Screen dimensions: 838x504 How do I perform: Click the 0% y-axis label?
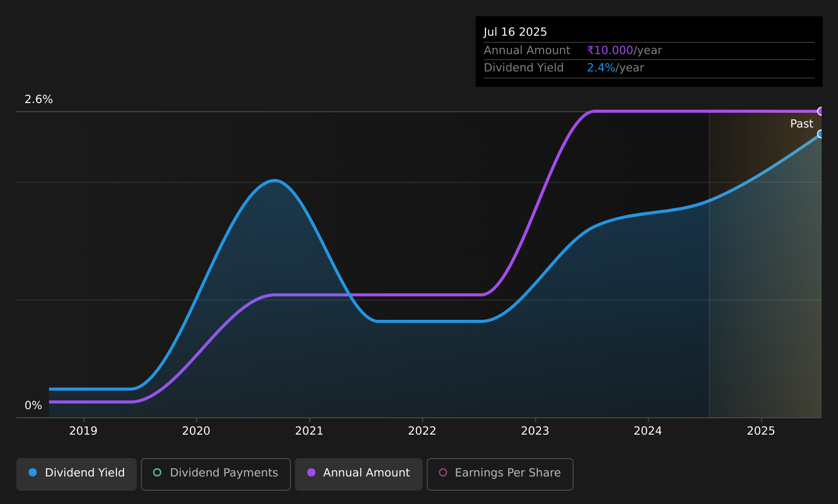tap(33, 406)
